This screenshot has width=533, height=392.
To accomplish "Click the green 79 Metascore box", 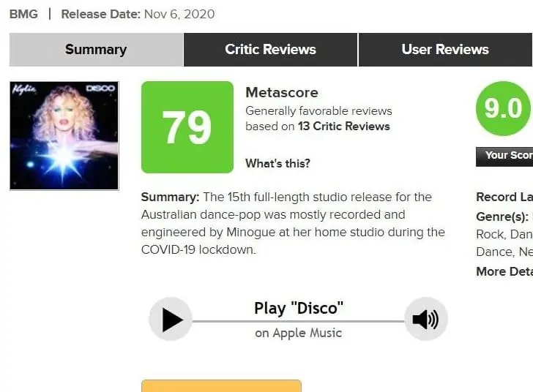I will click(x=187, y=127).
